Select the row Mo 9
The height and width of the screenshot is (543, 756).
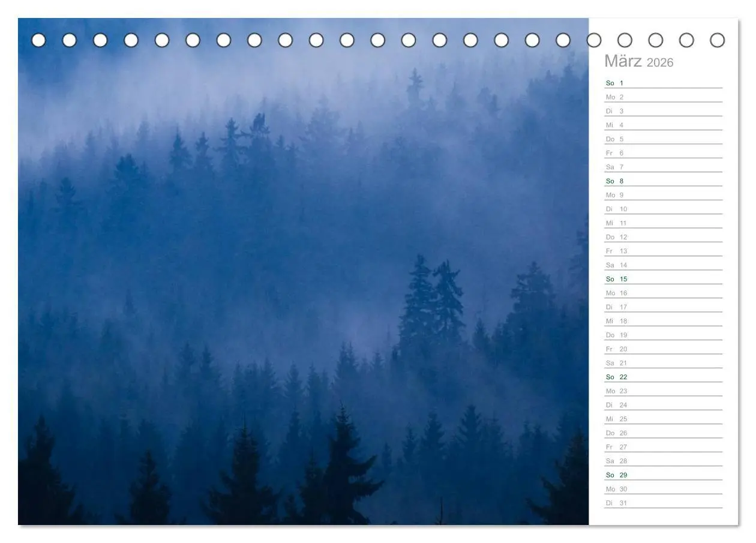click(663, 195)
